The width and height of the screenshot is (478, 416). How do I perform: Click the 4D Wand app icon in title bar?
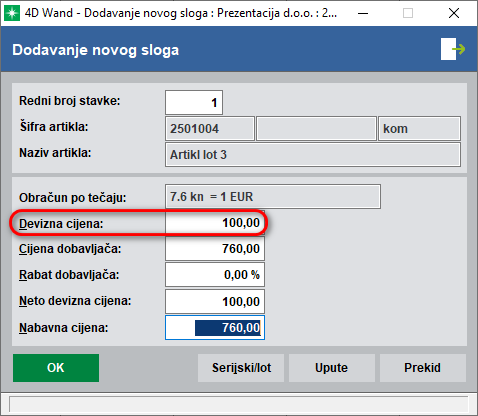(12, 13)
